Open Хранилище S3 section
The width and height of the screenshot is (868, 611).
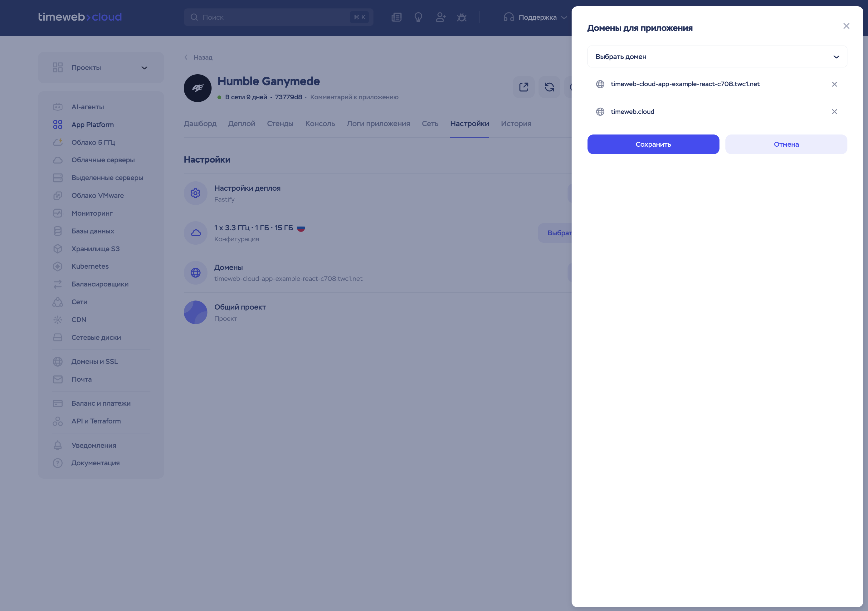(95, 249)
